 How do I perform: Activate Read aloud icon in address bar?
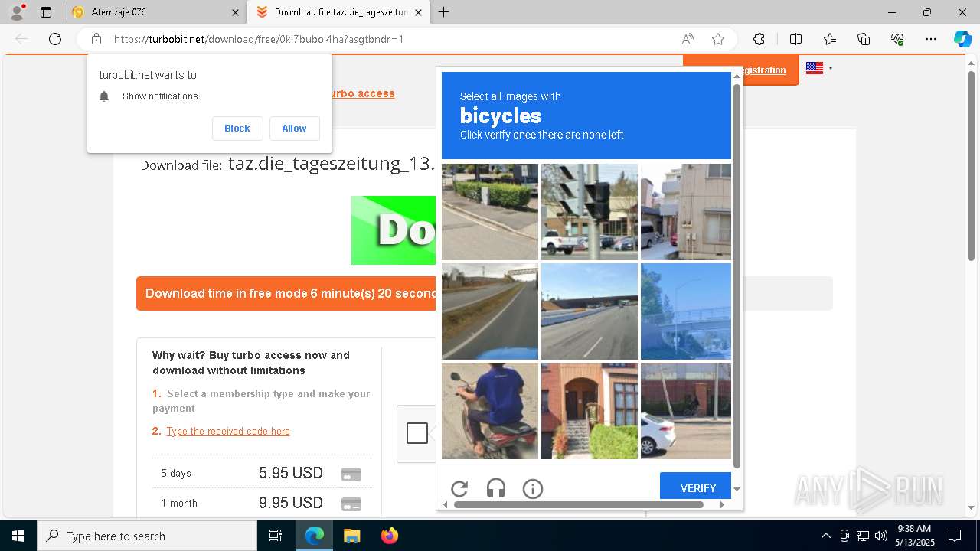(x=688, y=39)
